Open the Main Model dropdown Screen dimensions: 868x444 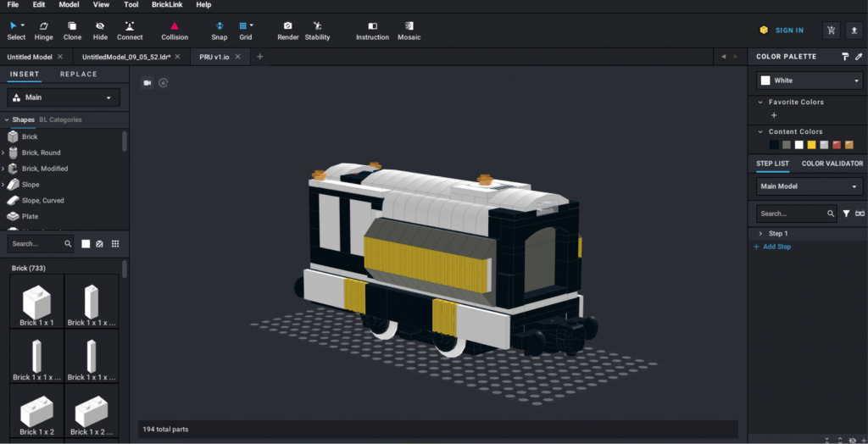click(x=810, y=186)
